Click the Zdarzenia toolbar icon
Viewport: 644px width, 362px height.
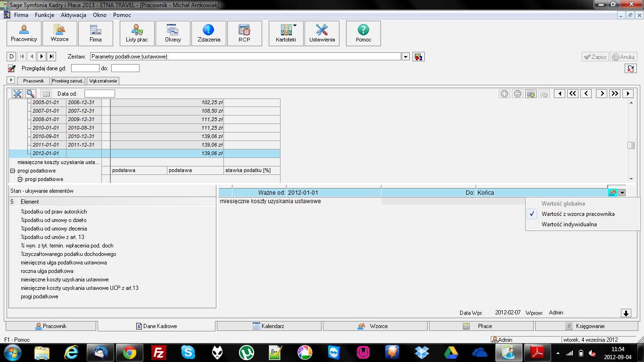coord(209,33)
